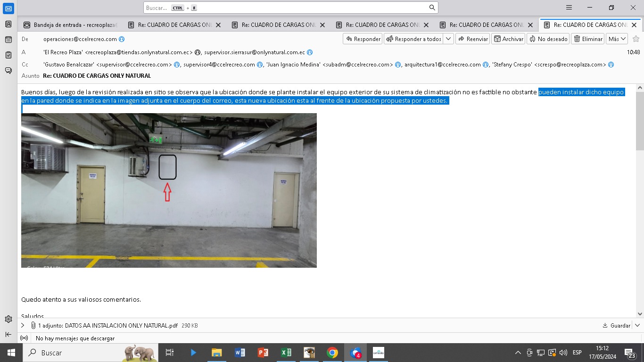Show hidden system tray icons
This screenshot has width=644, height=362.
tap(518, 353)
